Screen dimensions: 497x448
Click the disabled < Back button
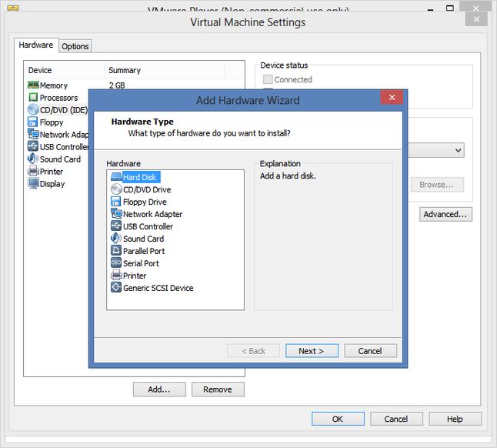click(253, 351)
